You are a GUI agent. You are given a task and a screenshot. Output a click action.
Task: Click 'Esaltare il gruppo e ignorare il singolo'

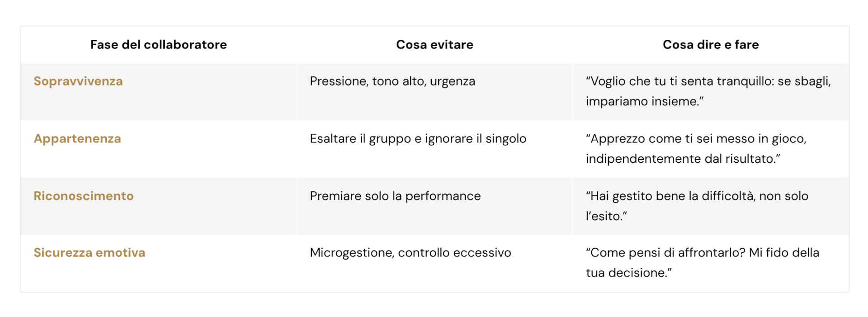[418, 139]
